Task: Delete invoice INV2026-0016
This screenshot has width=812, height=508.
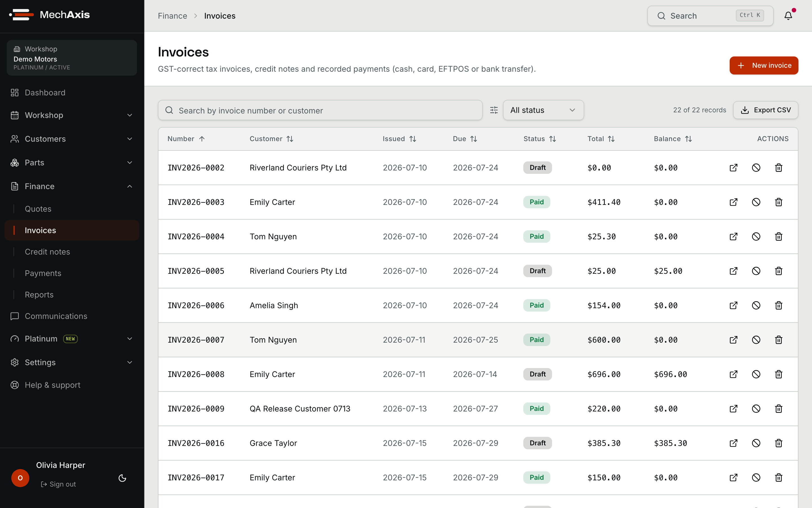Action: point(778,443)
